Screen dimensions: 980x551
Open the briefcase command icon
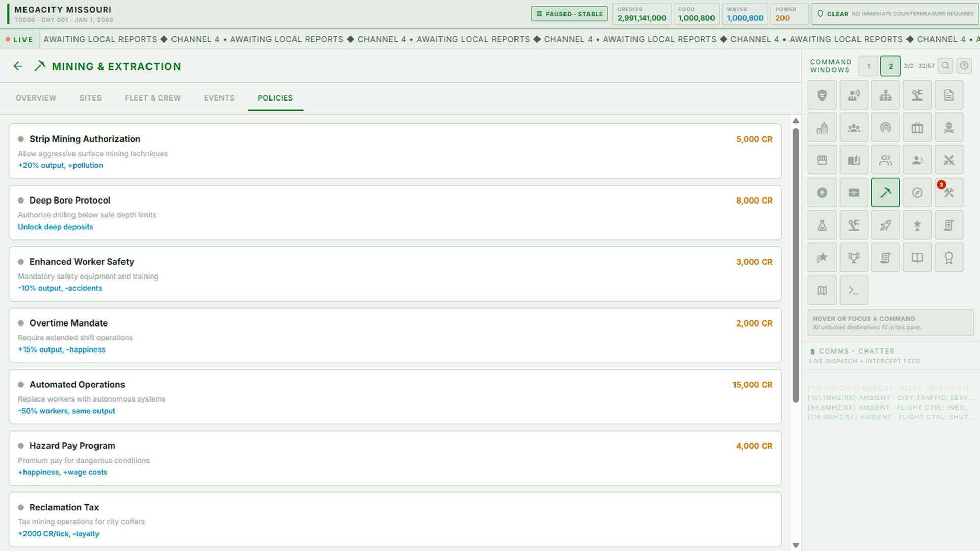tap(917, 128)
